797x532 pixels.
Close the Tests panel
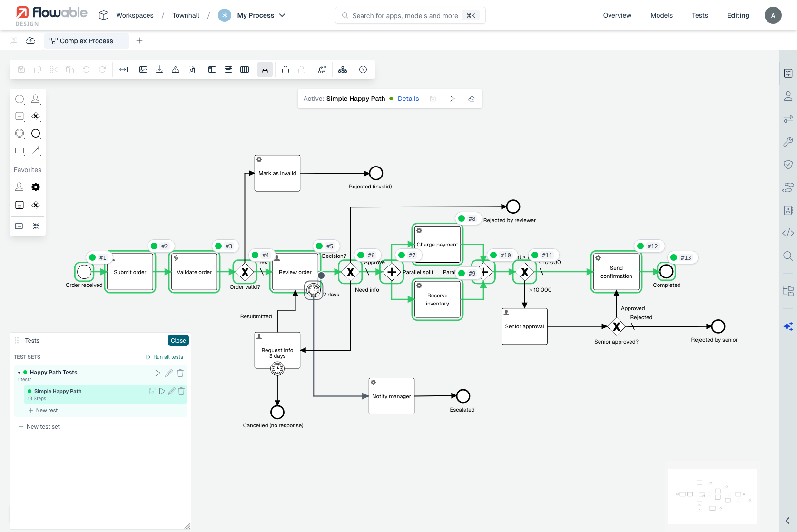click(x=178, y=340)
